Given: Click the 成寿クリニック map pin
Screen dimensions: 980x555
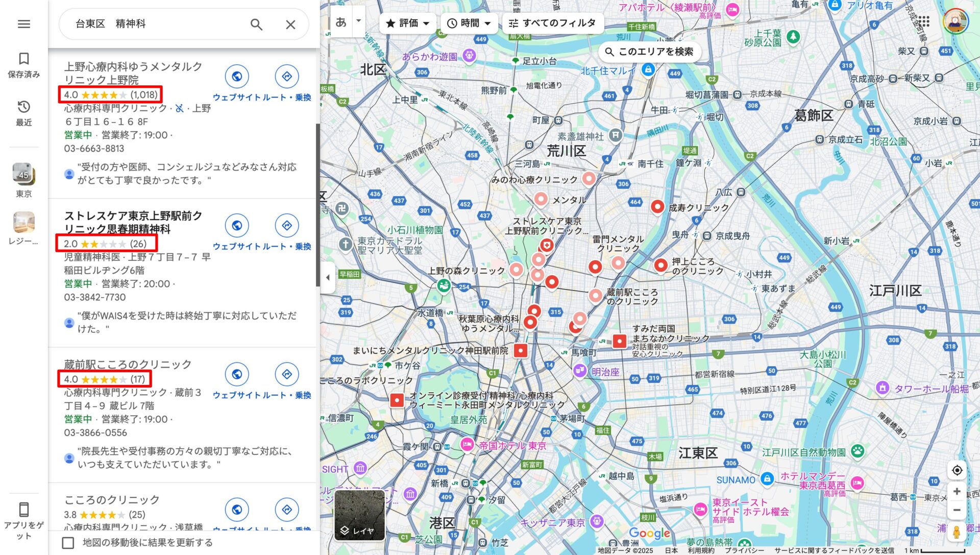Looking at the screenshot, I should pos(657,207).
